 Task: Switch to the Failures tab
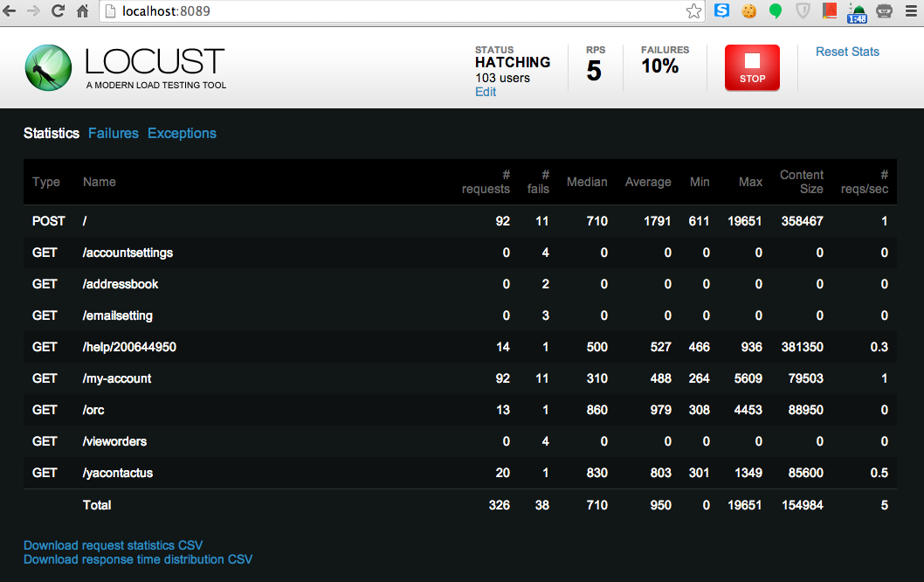tap(114, 133)
